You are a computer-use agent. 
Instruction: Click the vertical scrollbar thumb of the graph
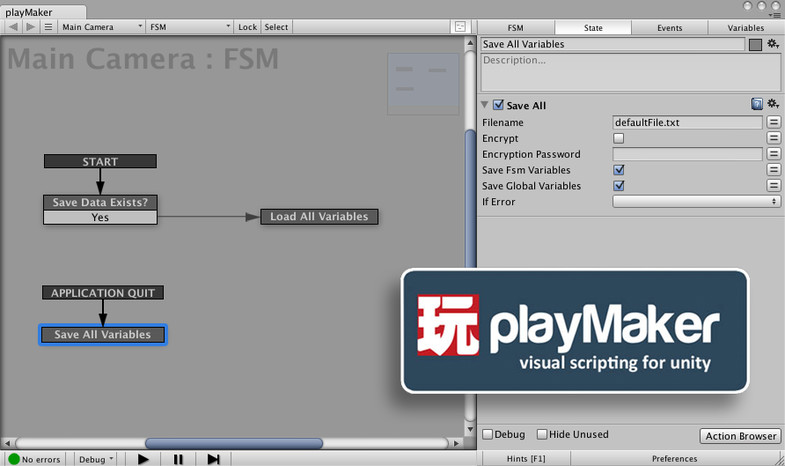(x=470, y=199)
